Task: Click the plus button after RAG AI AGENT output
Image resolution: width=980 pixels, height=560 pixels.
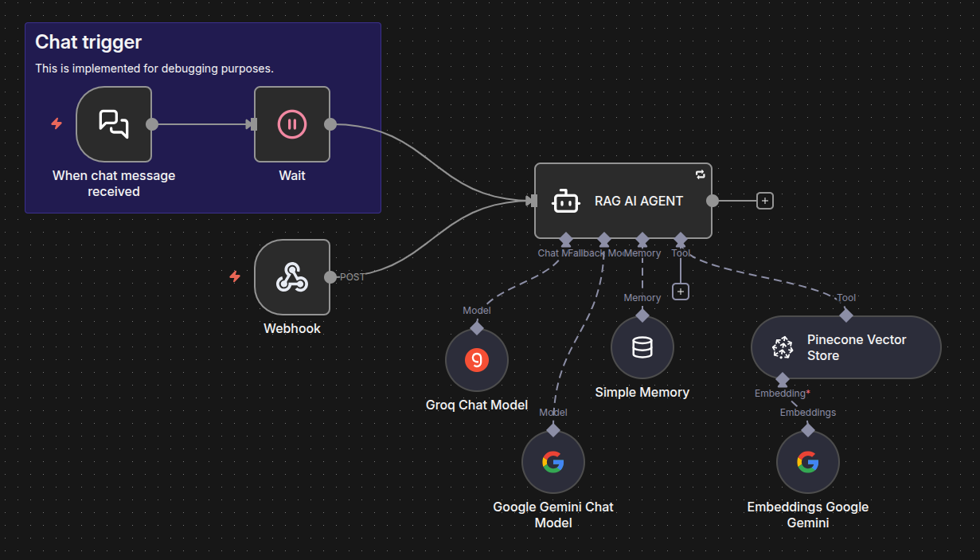Action: click(764, 201)
